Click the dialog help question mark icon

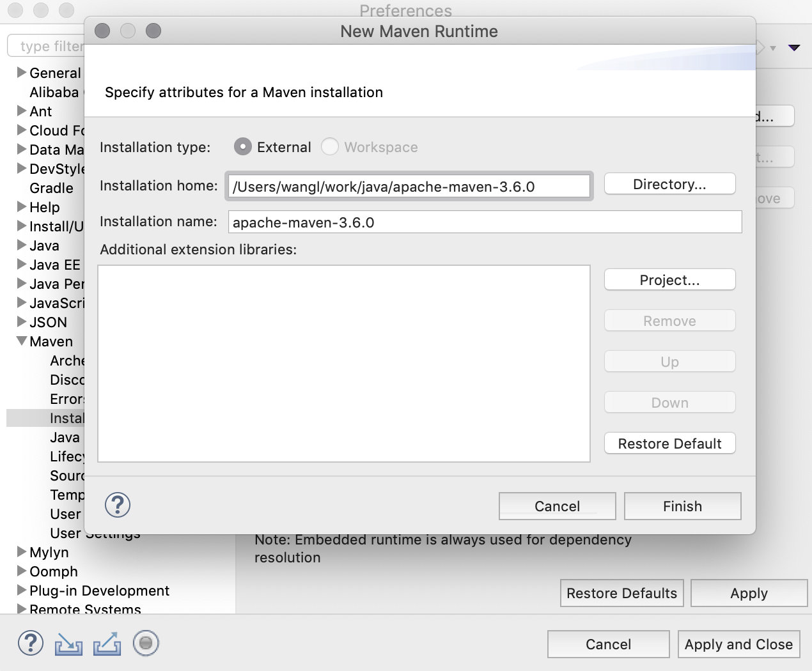[x=118, y=505]
